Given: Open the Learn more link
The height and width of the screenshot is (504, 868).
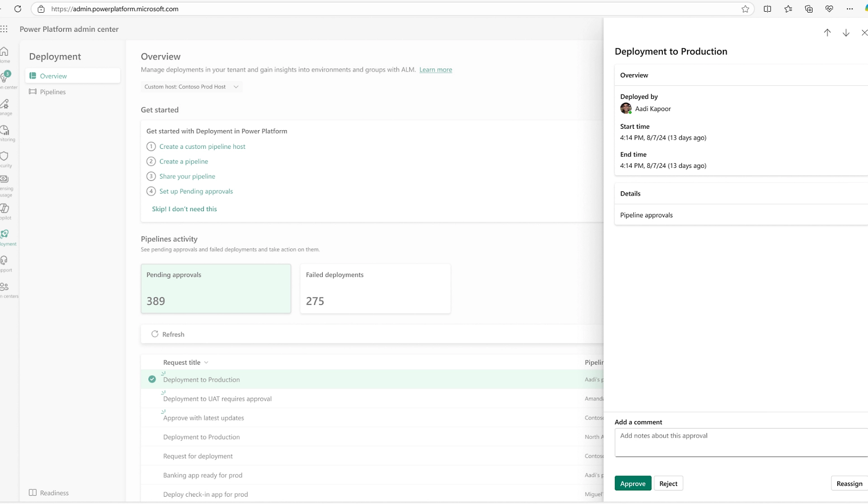Looking at the screenshot, I should [435, 70].
